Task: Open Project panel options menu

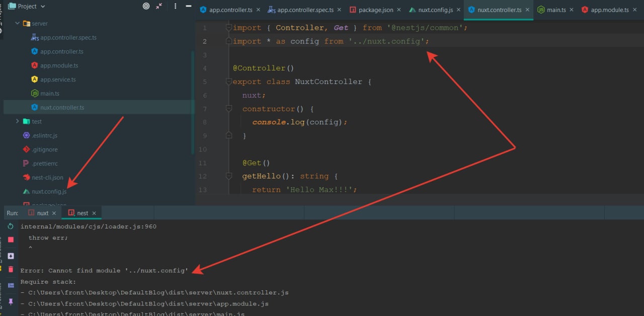Action: tap(175, 6)
